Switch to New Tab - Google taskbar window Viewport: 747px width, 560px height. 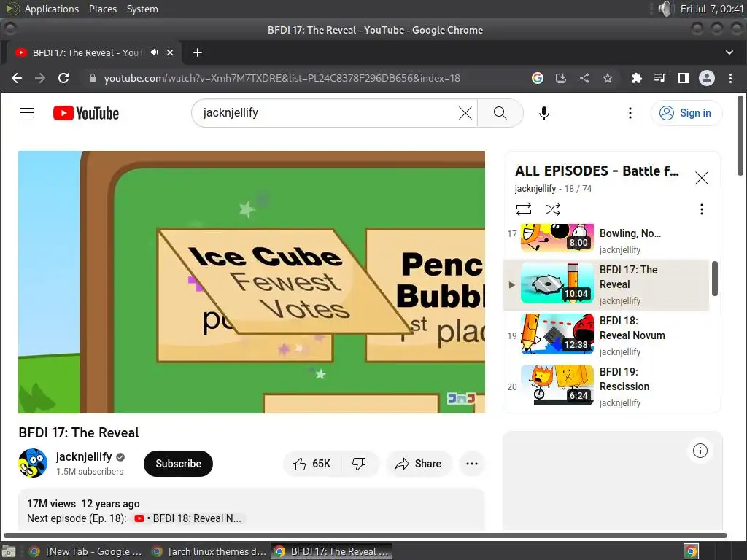click(x=87, y=551)
